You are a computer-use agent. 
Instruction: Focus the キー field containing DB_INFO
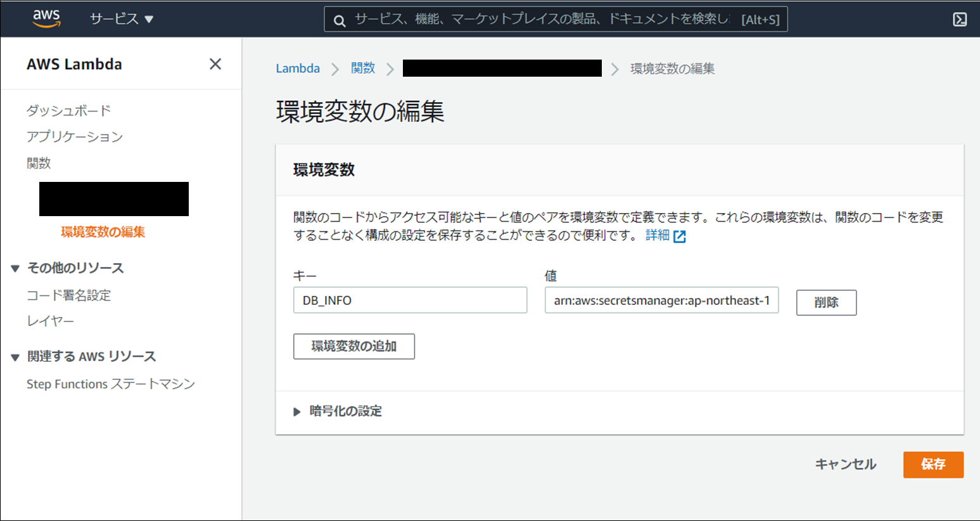pos(410,300)
